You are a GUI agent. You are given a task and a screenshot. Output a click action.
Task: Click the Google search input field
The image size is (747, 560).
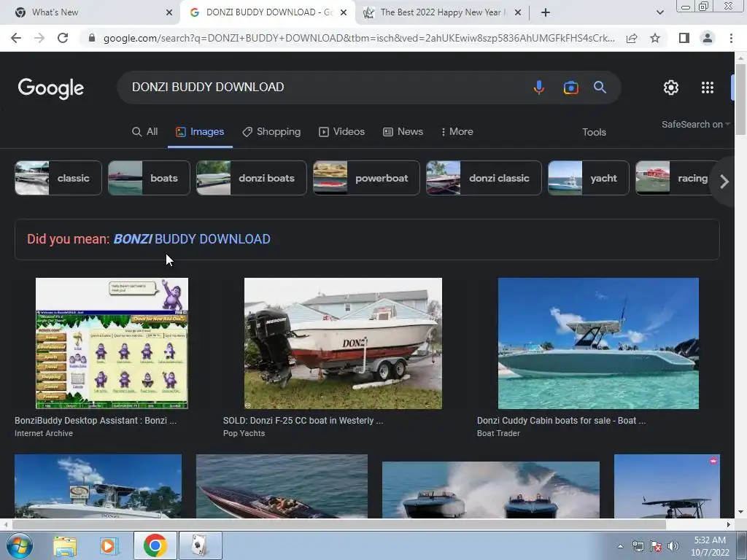pyautogui.click(x=324, y=87)
